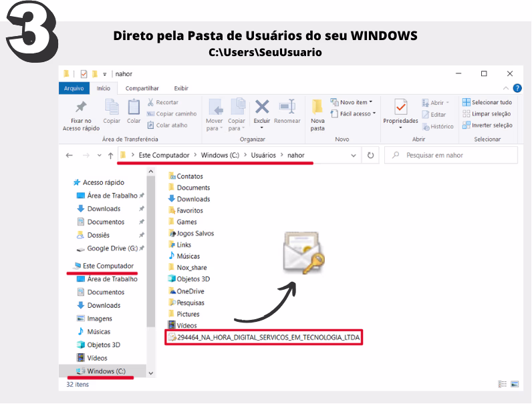Open the Arquivo tab
This screenshot has height=404, width=532.
click(74, 88)
